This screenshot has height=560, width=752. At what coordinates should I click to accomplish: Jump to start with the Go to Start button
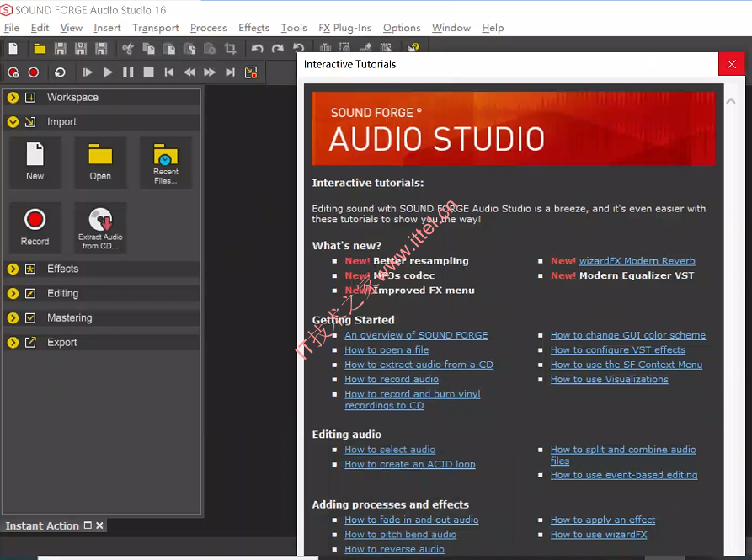pos(168,72)
